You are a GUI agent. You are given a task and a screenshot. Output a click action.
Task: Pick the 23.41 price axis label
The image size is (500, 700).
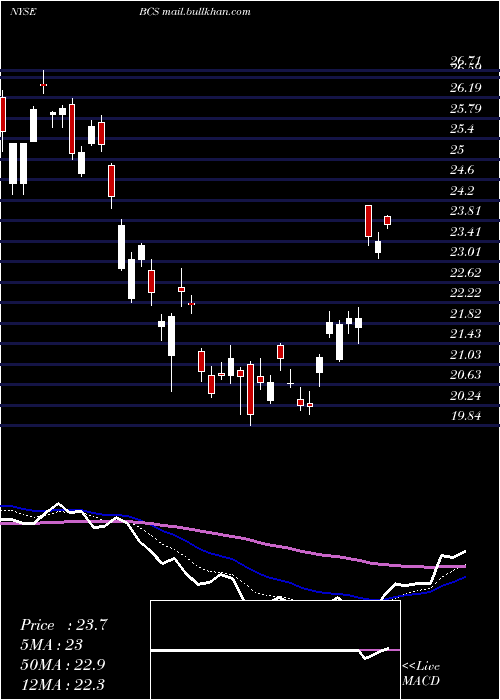tap(466, 232)
